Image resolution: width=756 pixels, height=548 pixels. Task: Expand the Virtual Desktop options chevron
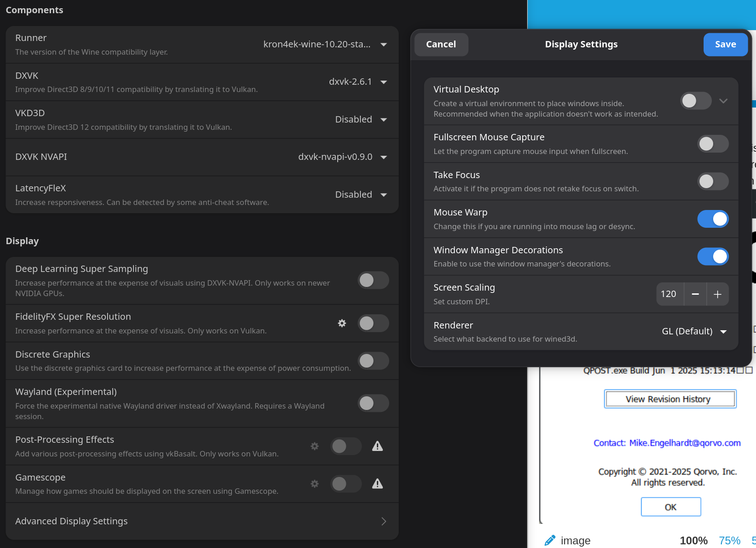click(x=723, y=101)
